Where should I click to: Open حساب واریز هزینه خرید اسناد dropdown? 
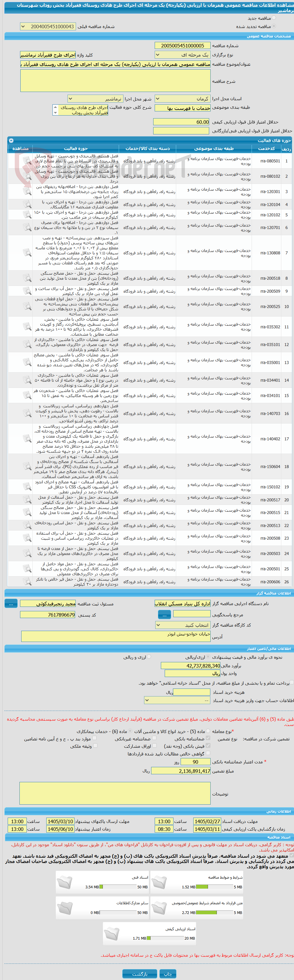[x=177, y=700]
